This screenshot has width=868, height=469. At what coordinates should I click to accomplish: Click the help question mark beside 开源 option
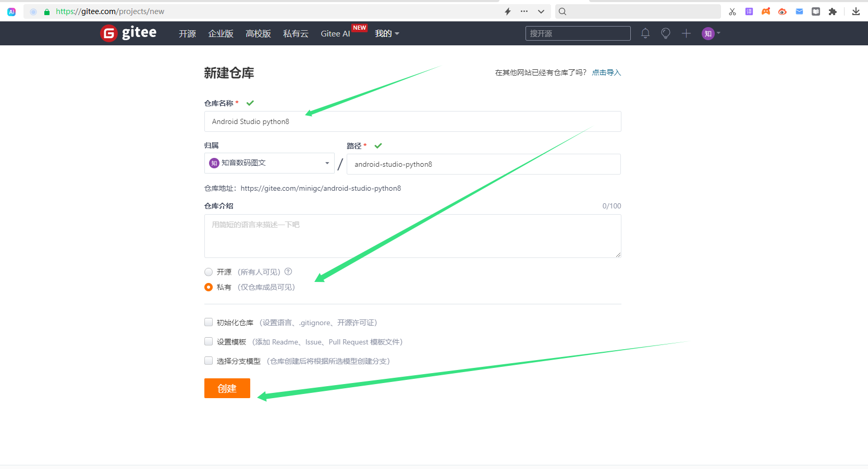pos(288,271)
